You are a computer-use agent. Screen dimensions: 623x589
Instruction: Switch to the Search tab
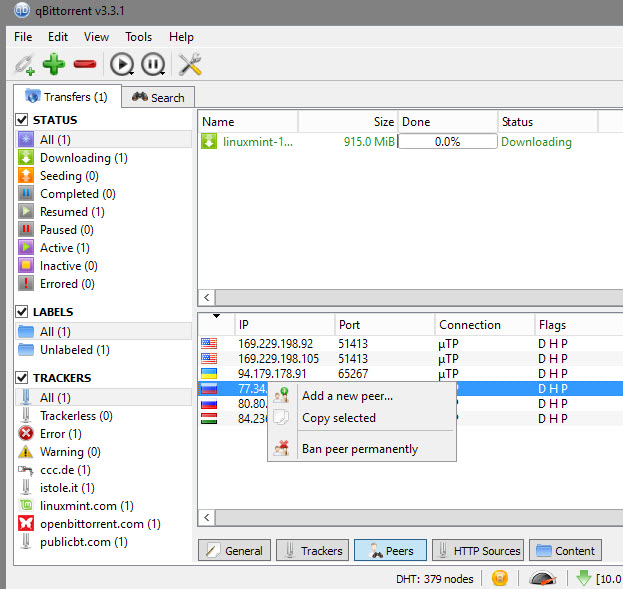coord(158,97)
